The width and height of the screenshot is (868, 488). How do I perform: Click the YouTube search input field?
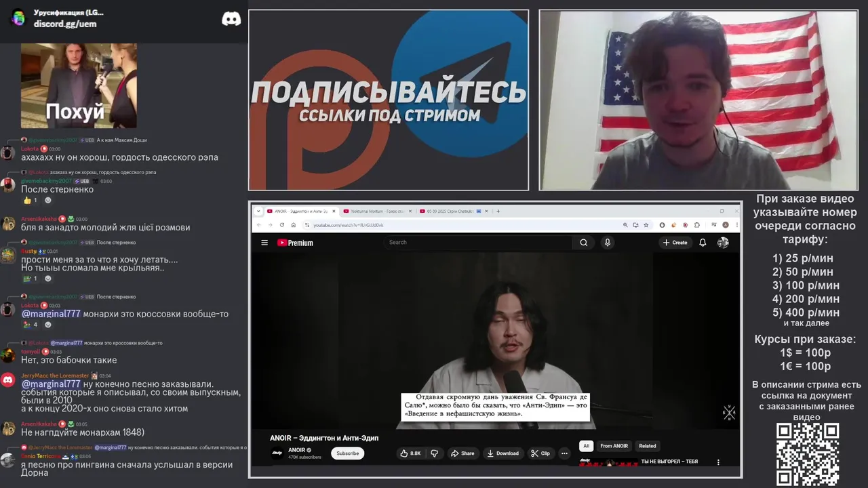478,243
